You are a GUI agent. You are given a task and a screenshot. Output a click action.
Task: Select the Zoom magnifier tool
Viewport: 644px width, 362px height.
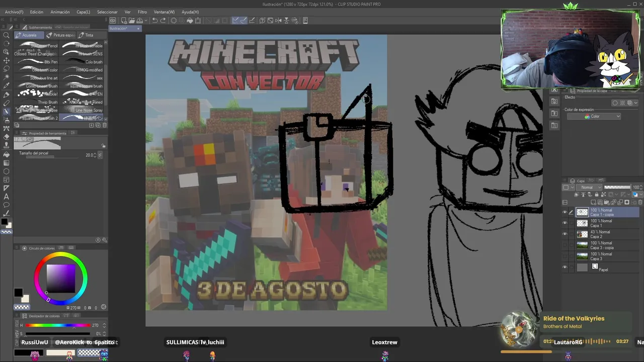pos(7,35)
